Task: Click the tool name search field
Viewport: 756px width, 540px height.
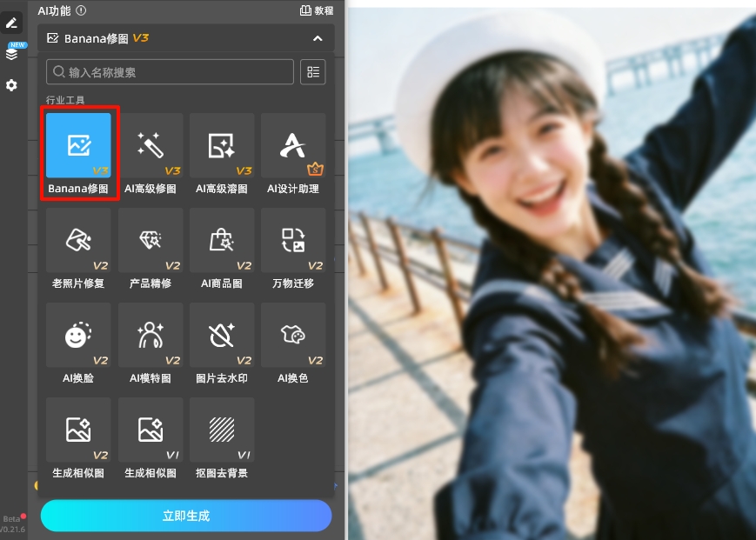Action: point(170,71)
